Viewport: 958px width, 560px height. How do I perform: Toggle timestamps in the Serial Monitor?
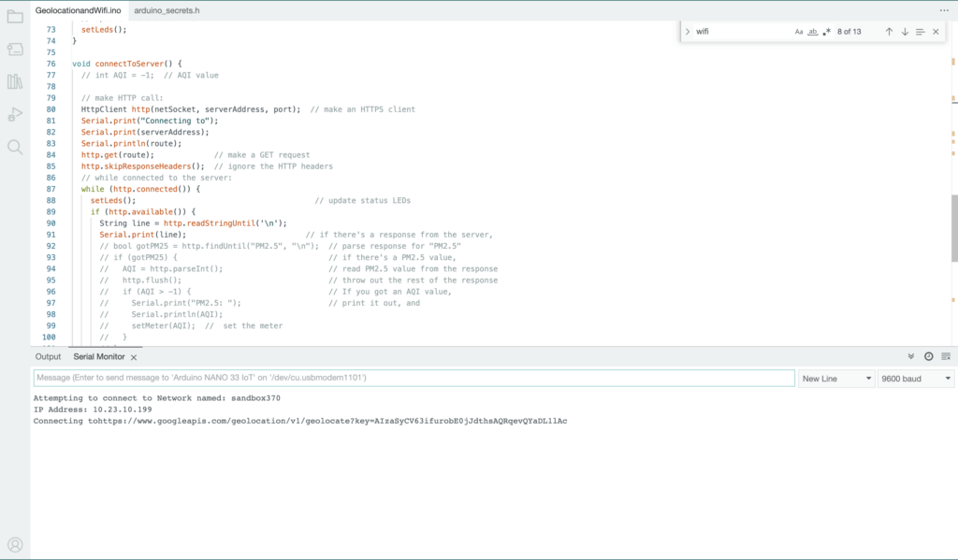pos(926,356)
